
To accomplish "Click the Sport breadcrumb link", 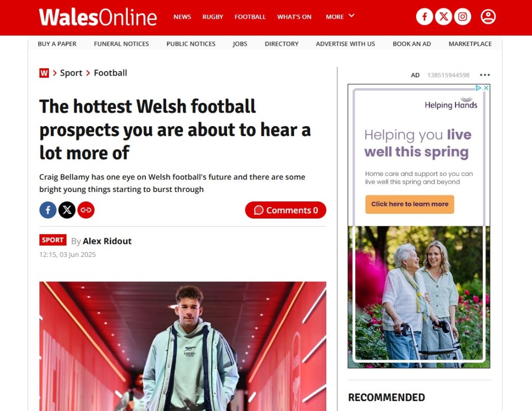I will [71, 73].
